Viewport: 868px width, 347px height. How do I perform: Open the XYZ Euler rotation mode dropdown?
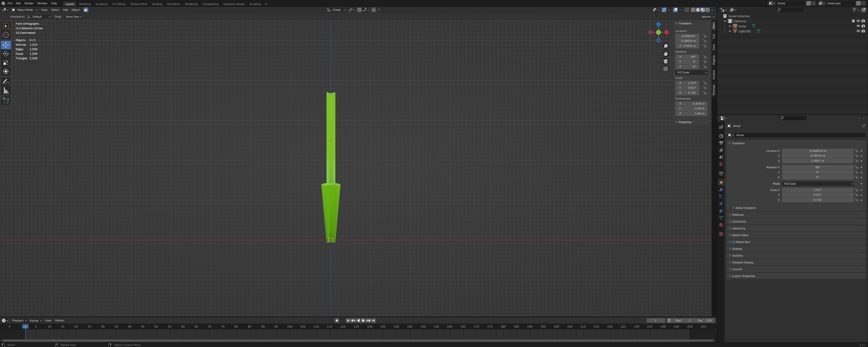click(817, 184)
